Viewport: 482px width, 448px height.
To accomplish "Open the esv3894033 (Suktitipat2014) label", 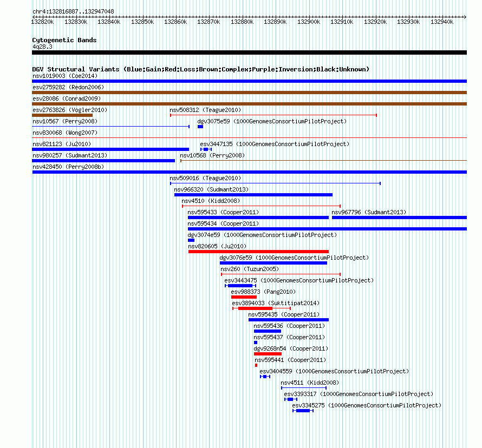I will pos(276,303).
